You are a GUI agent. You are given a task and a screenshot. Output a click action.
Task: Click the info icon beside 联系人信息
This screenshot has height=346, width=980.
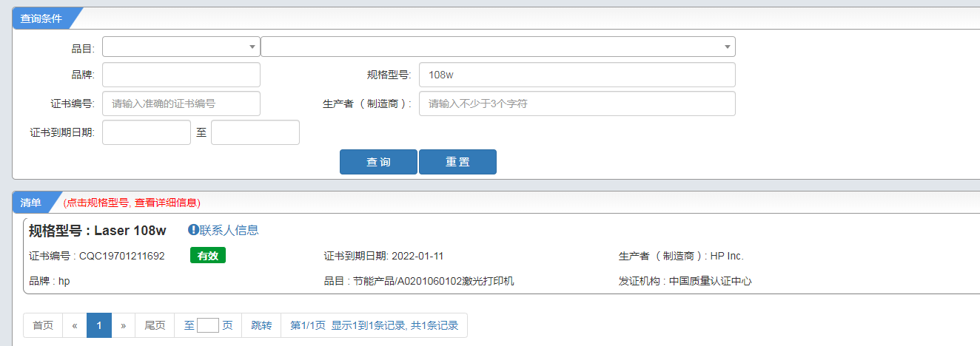tap(193, 230)
